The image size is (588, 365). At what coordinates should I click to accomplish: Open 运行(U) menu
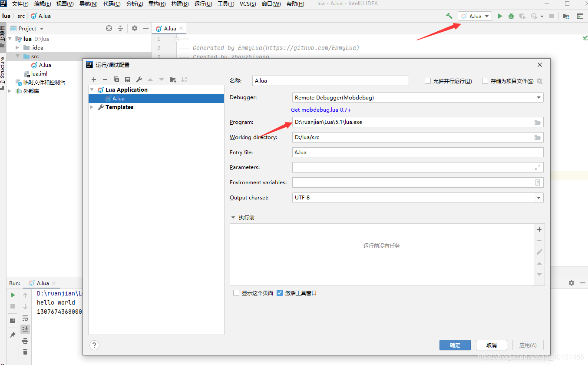coord(203,4)
